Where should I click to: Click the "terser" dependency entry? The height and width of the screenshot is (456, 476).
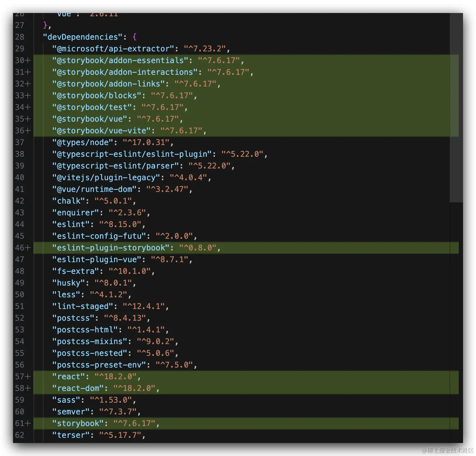[x=99, y=435]
